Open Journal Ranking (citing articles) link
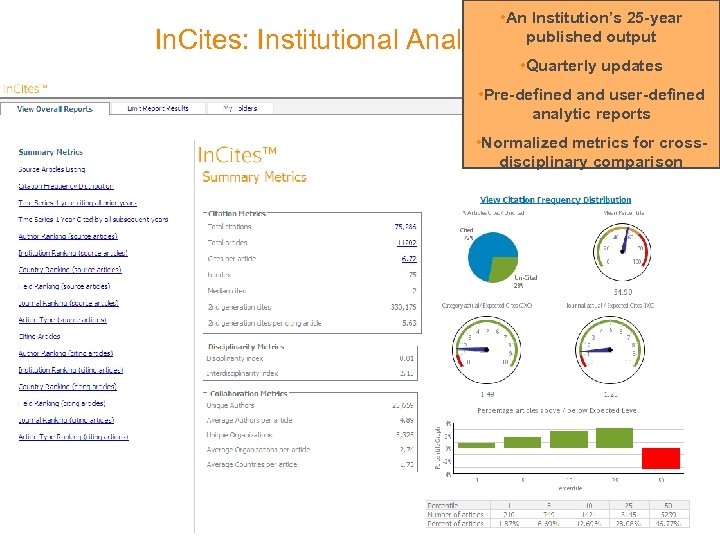Screen dimensions: 720x540 tap(66, 420)
